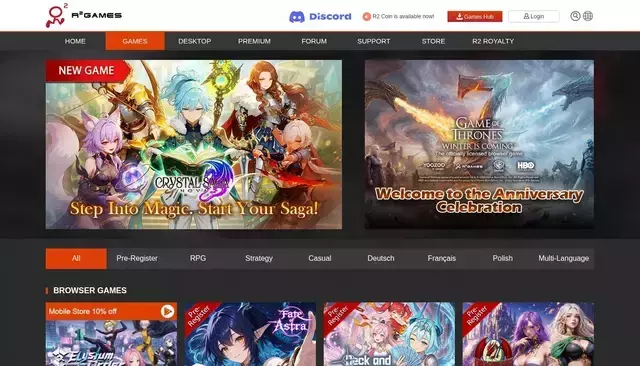Click the Login button

pyautogui.click(x=534, y=16)
